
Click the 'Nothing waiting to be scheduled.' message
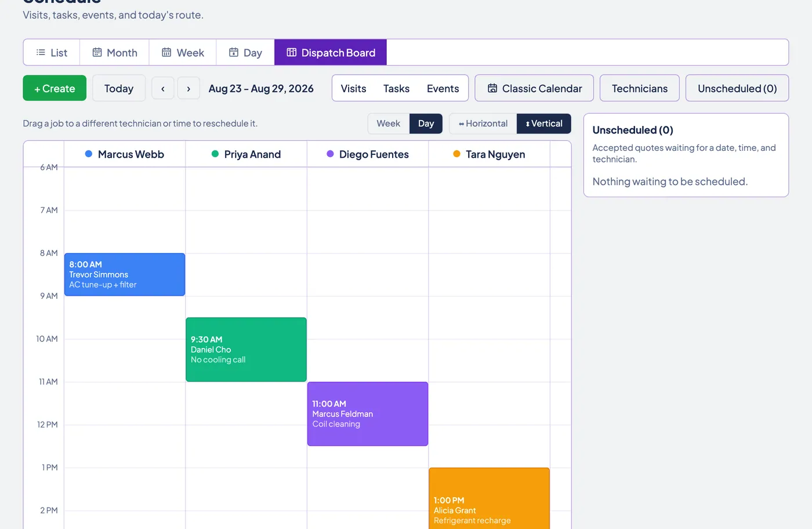[670, 182]
